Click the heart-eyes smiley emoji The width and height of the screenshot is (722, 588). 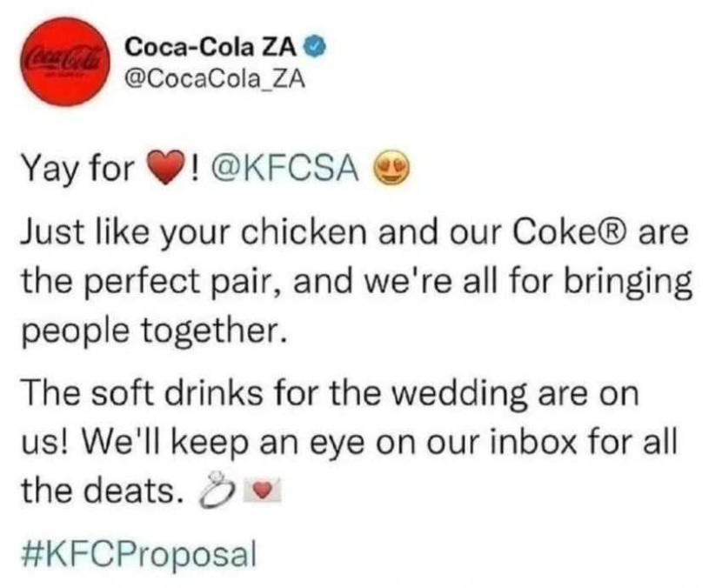click(x=388, y=165)
